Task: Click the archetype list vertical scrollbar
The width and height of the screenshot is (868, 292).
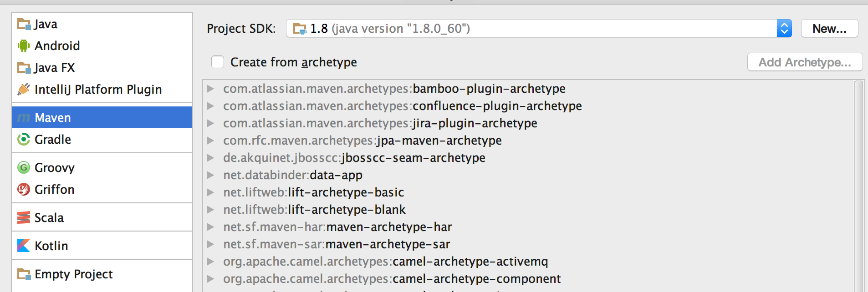Action: (859, 186)
